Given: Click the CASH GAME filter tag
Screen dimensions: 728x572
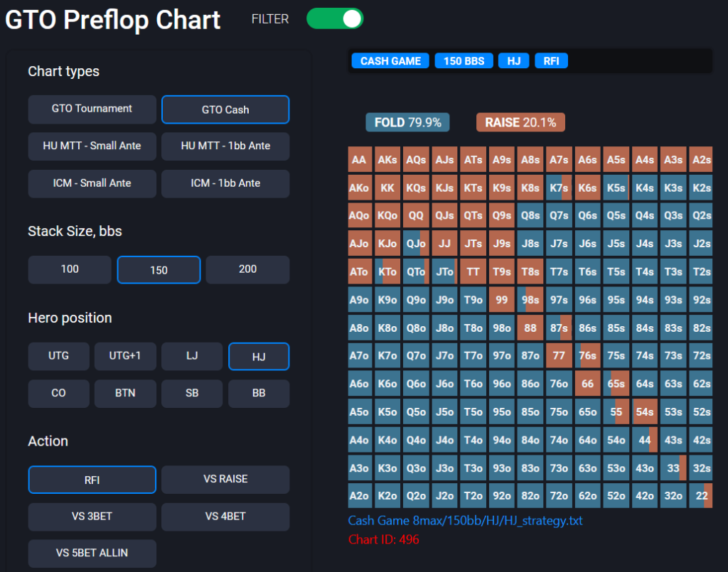Looking at the screenshot, I should point(390,61).
